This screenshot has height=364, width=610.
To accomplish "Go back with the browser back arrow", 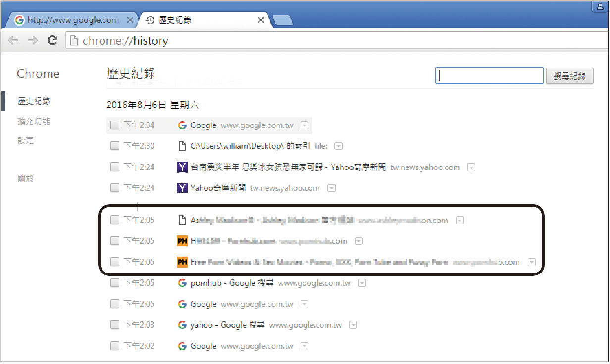I will [x=13, y=41].
